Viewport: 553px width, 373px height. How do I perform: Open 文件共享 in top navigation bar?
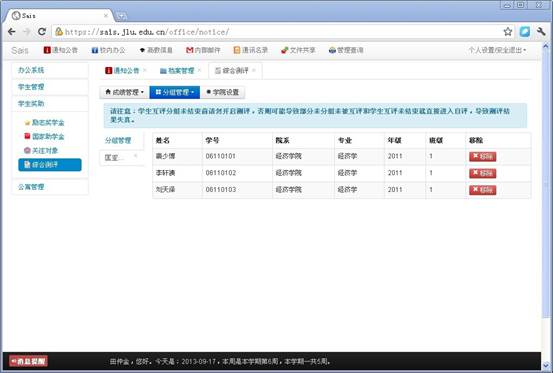[298, 50]
